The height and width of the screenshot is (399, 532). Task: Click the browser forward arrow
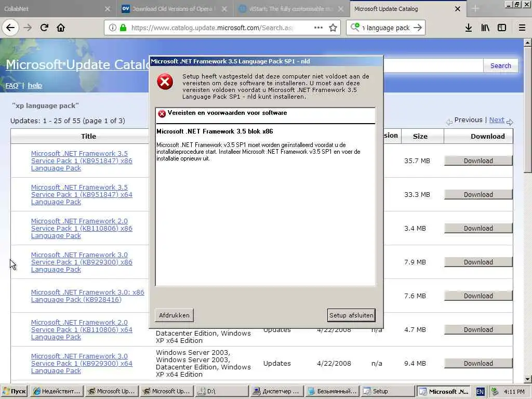(x=28, y=28)
